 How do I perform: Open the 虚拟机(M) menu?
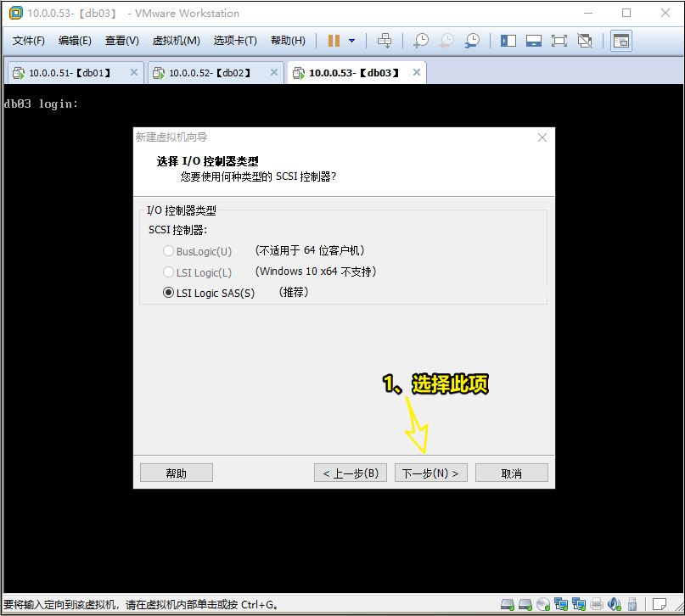pos(176,41)
